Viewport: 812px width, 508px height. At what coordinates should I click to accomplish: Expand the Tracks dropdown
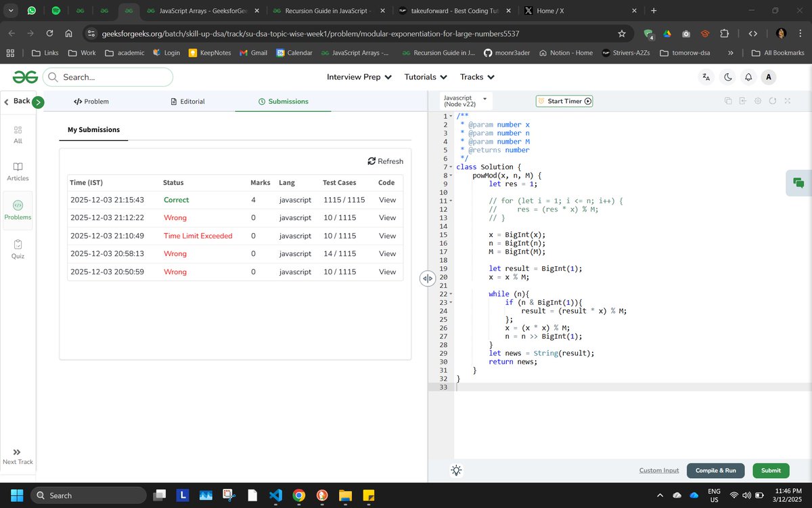pos(478,77)
